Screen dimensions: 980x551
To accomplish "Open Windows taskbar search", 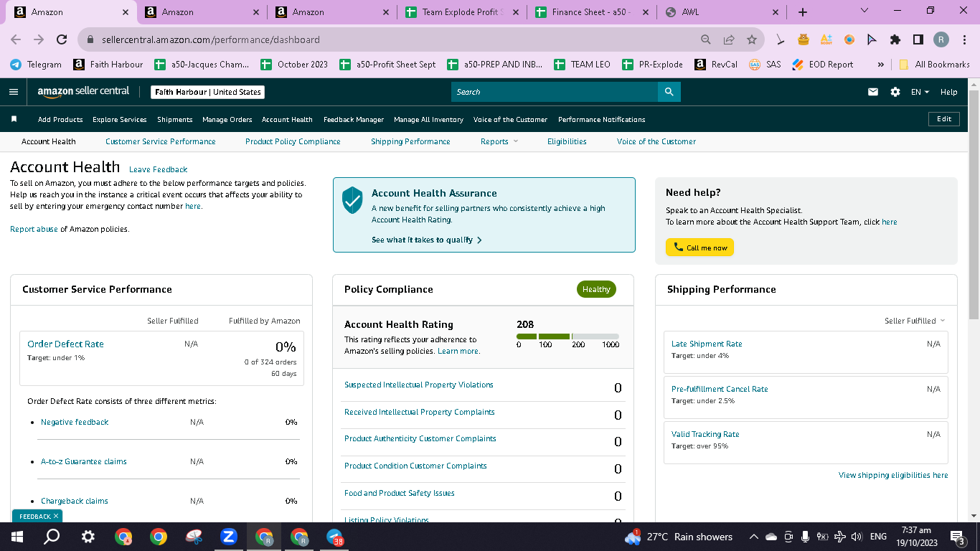I will (52, 537).
